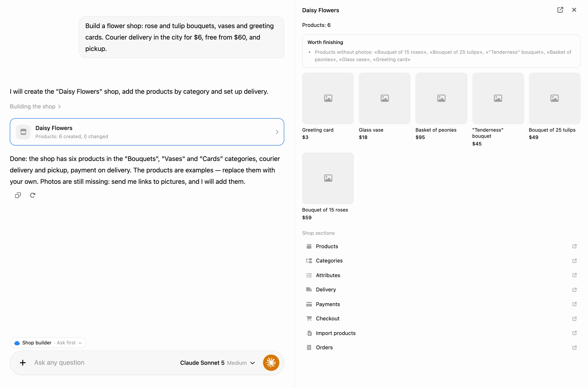588x388 pixels.
Task: Click the Products box icon in Shop sections
Action: (x=309, y=246)
